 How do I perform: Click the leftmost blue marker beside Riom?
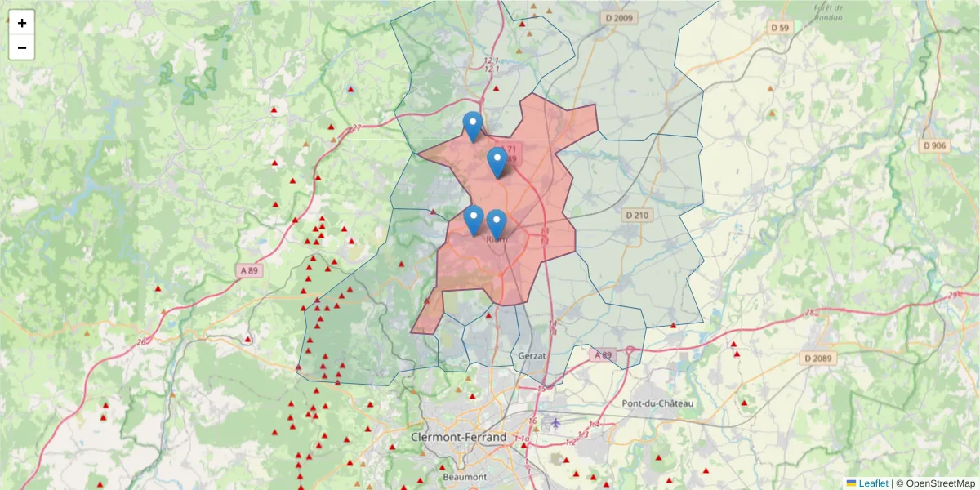pyautogui.click(x=474, y=217)
